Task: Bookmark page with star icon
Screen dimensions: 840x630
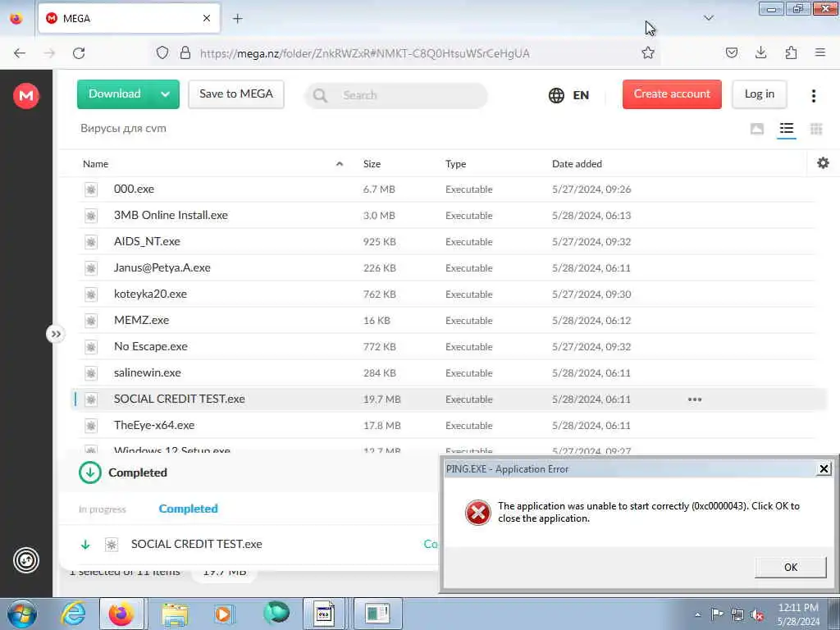Action: (x=648, y=52)
